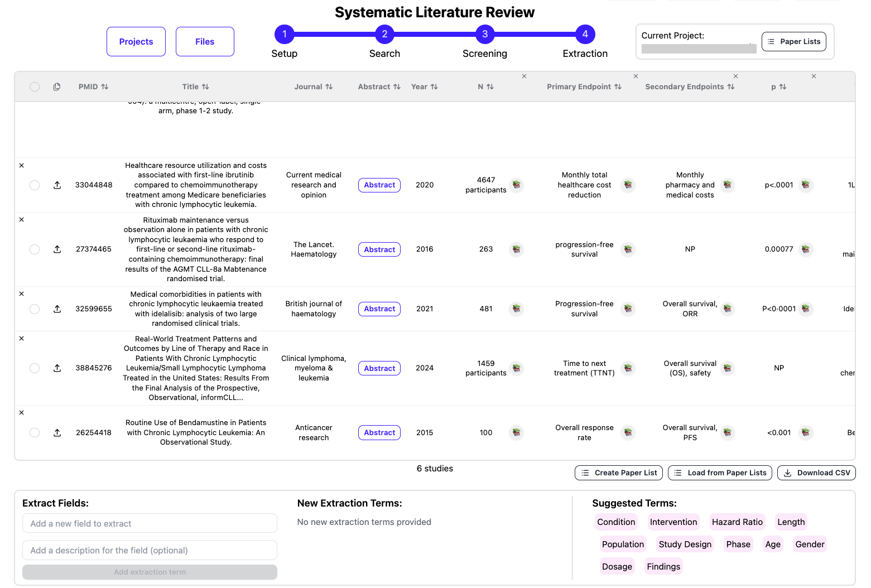Screen dimensions: 871x588
Task: Click book icon beside N value 263
Action: pos(516,249)
